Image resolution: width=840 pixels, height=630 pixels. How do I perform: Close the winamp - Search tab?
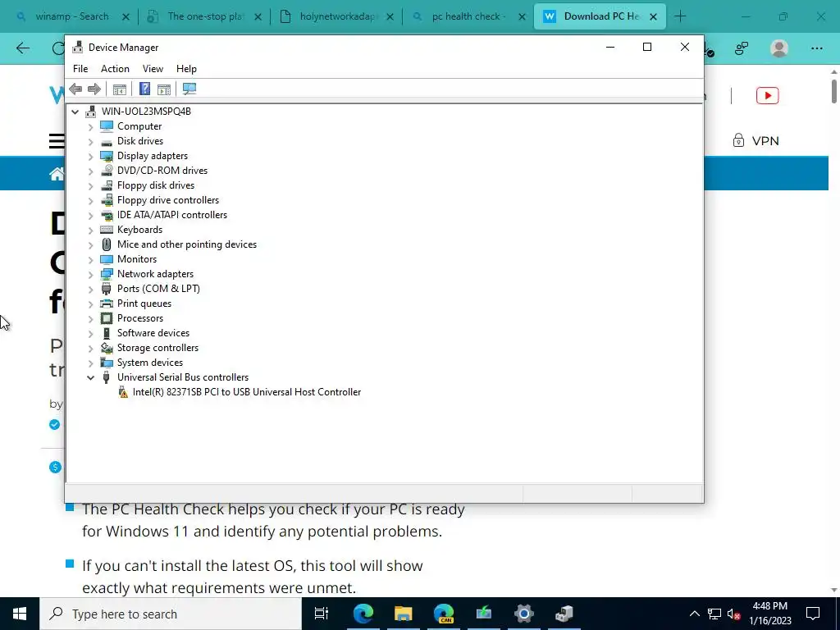pyautogui.click(x=126, y=16)
